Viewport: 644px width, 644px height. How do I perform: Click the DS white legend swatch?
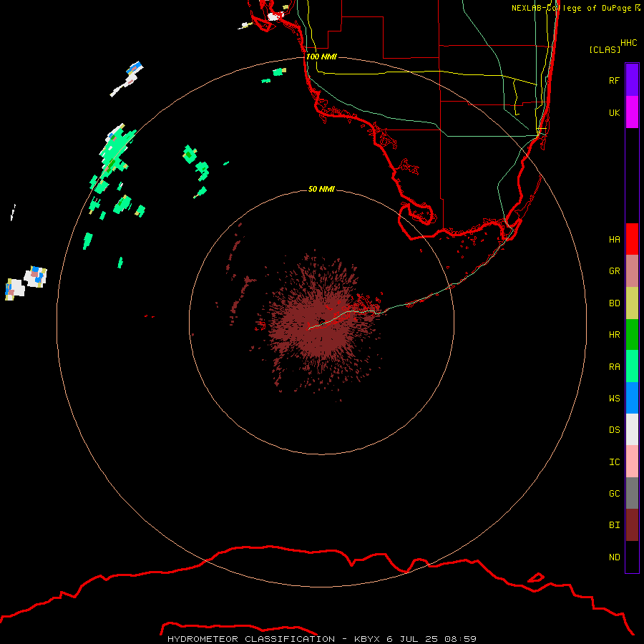632,429
